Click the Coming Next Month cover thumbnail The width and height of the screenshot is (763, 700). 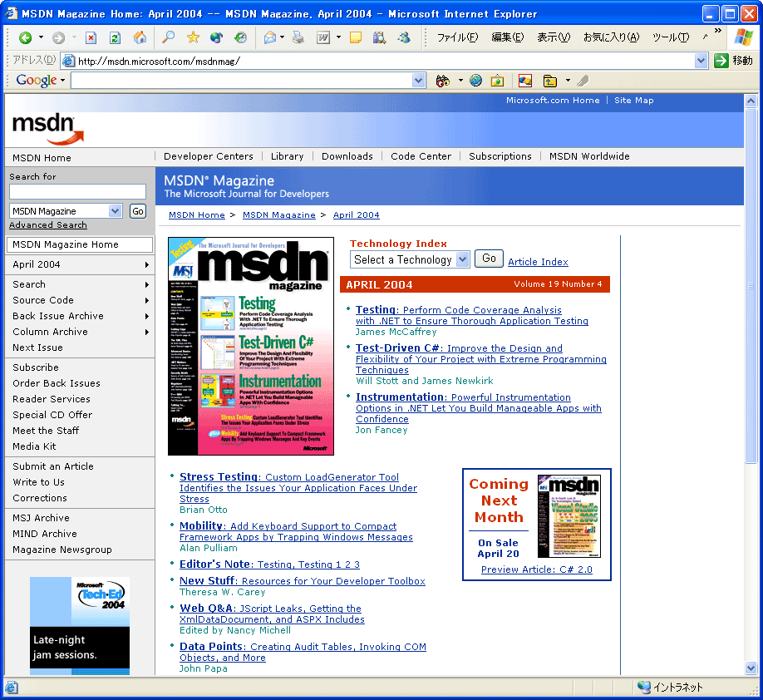click(569, 516)
